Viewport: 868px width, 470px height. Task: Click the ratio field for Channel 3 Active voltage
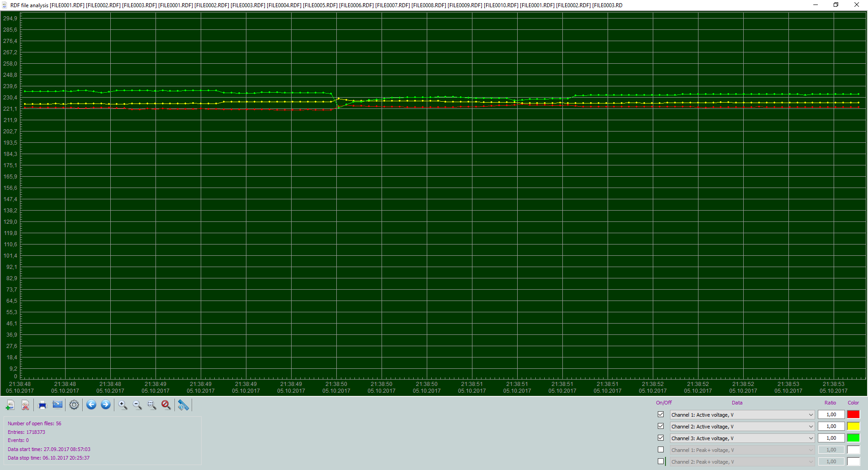[x=831, y=438]
